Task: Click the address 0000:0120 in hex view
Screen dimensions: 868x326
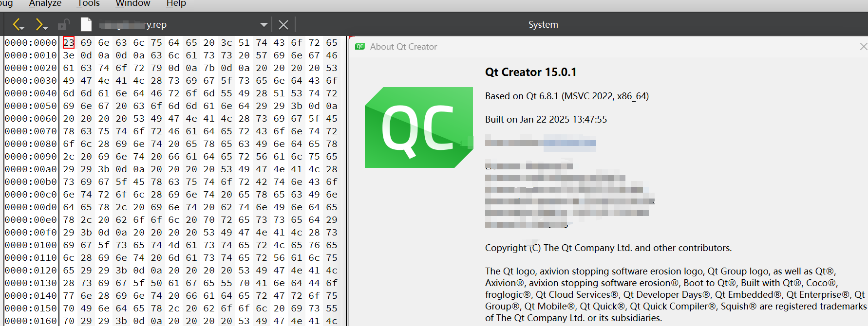Action: tap(31, 271)
